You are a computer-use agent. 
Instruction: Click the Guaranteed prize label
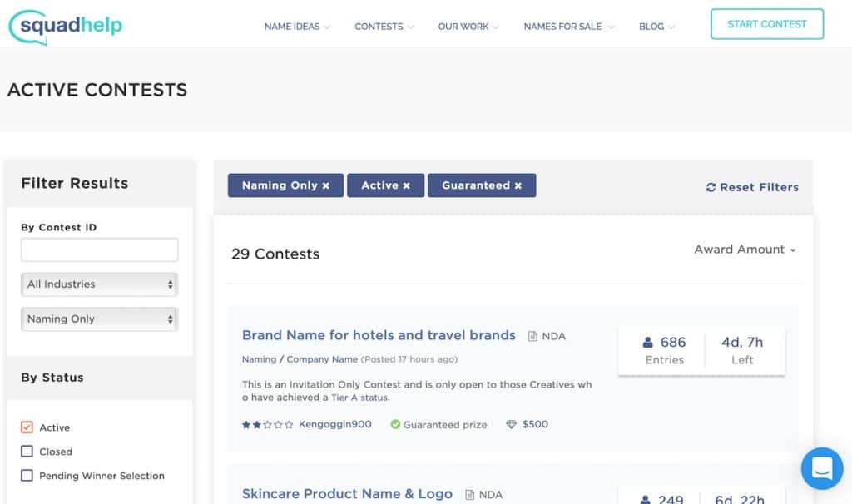[x=445, y=425]
